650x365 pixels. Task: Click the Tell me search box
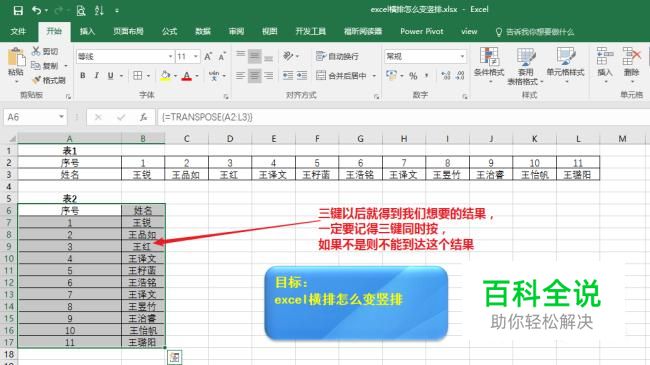tap(535, 32)
